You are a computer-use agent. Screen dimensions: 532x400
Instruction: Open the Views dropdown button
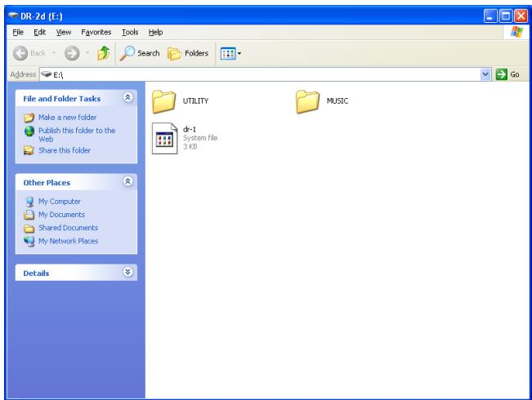234,54
